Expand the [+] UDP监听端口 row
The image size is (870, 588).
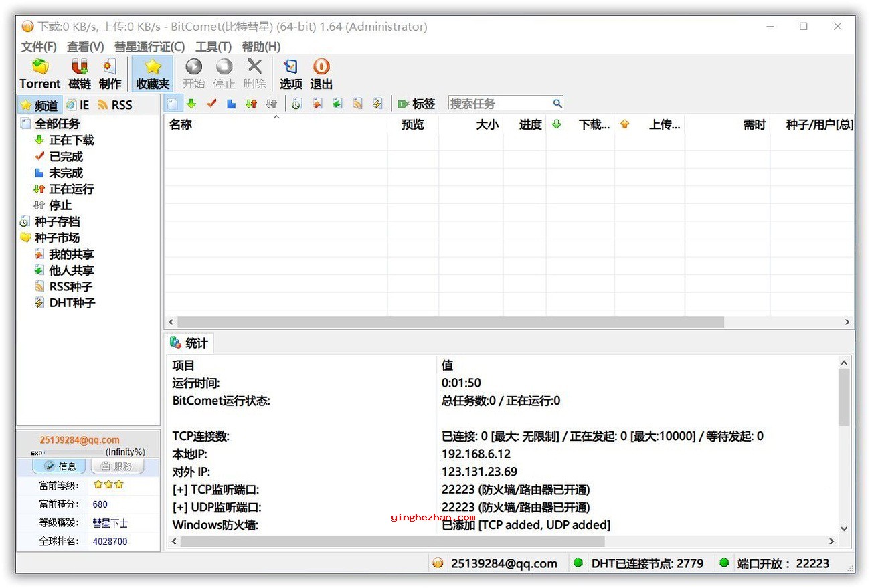pyautogui.click(x=217, y=508)
